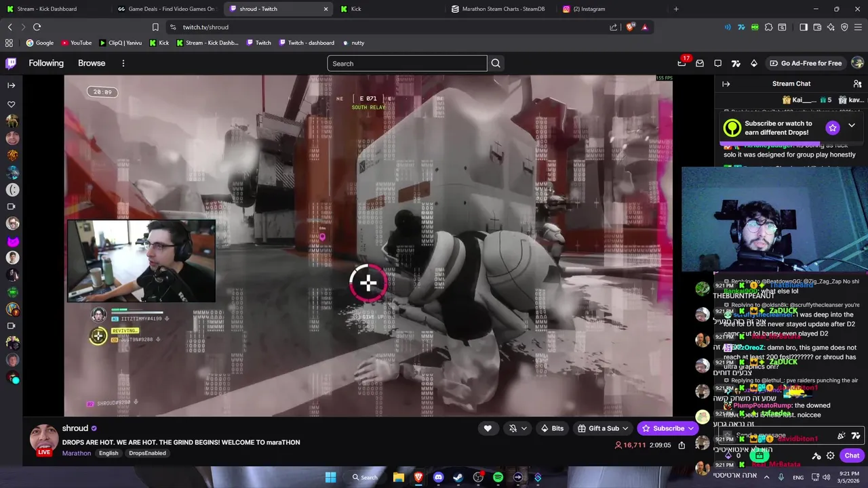Open the 7TV icon in the Twitch top bar

(x=736, y=63)
